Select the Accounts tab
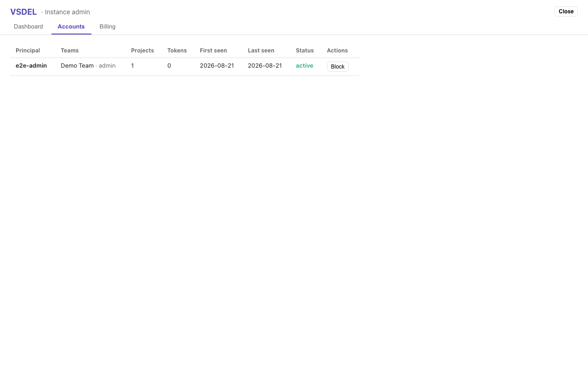Screen dimensions: 588x368 point(71,27)
